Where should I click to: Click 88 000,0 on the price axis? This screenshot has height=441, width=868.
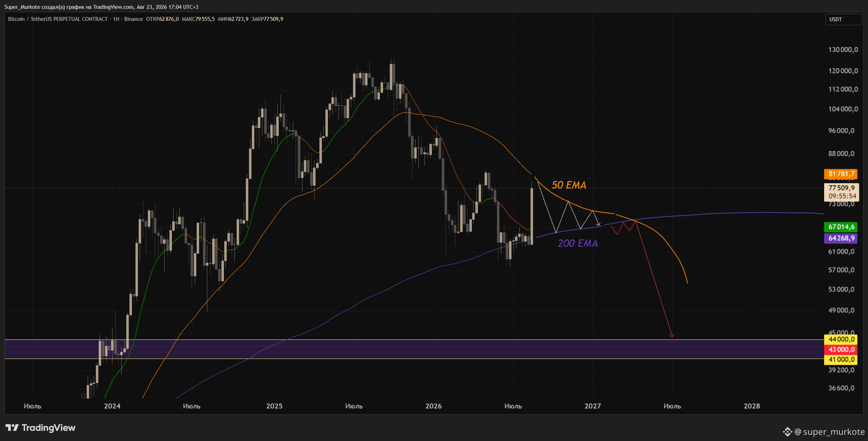841,153
